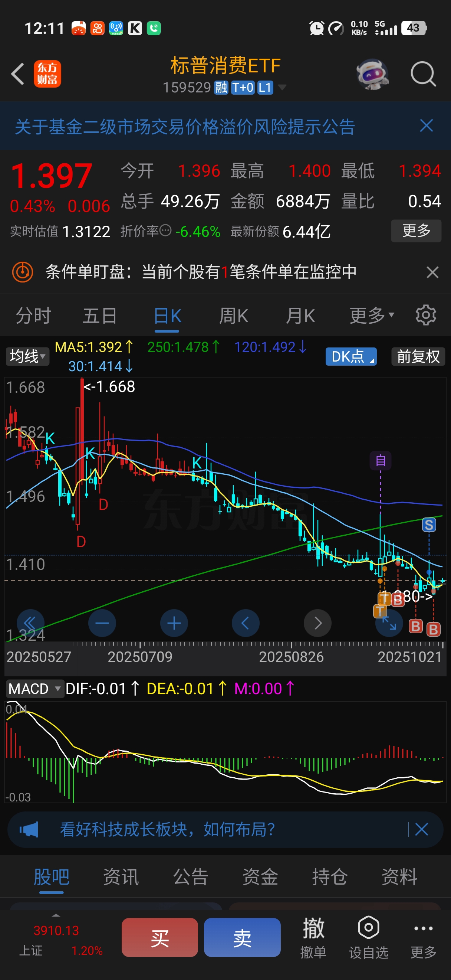451x980 pixels.
Task: Open the robot assistant avatar
Action: click(373, 74)
